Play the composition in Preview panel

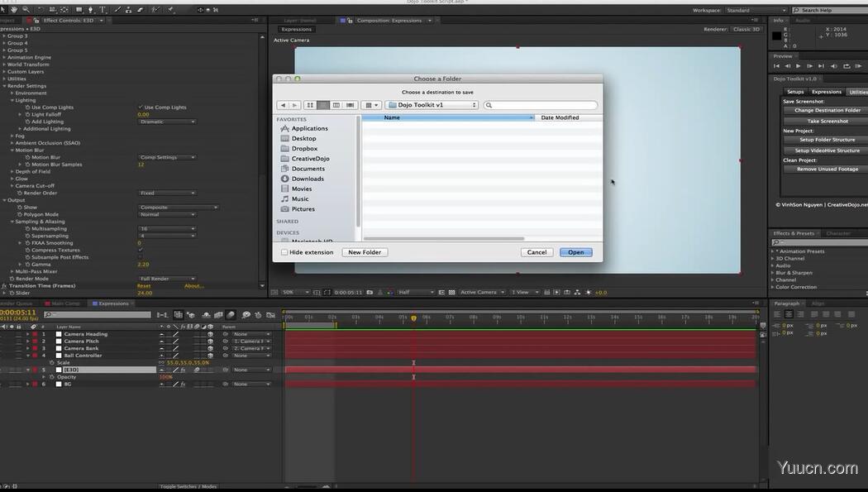799,66
